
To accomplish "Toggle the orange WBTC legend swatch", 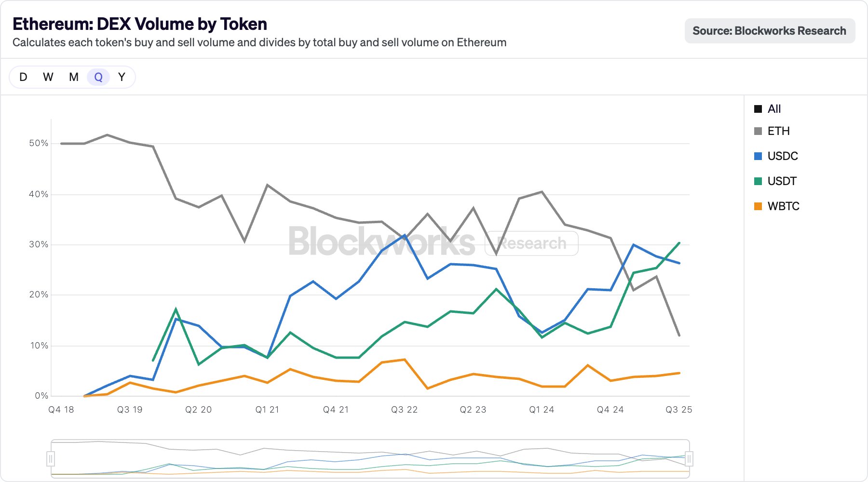I will [758, 206].
